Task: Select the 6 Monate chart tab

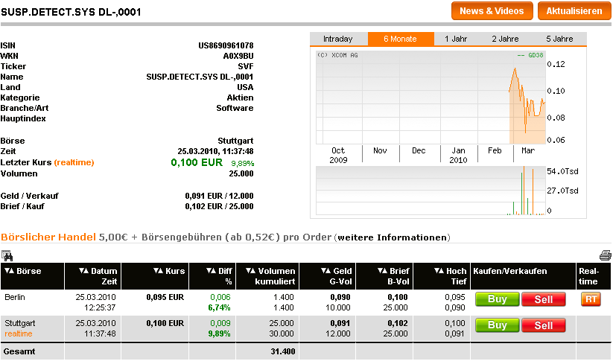Action: pyautogui.click(x=400, y=39)
